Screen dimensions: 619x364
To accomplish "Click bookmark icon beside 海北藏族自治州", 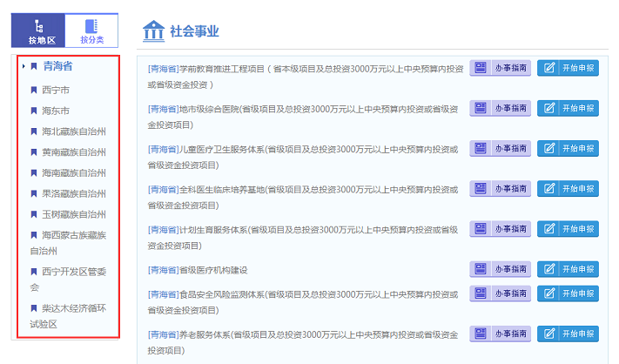I will (x=34, y=131).
